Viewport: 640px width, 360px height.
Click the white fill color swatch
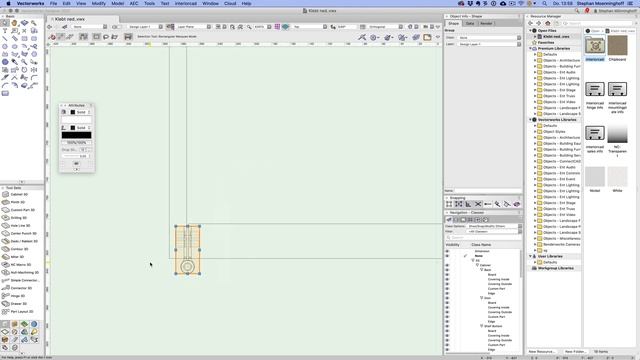pyautogui.click(x=76, y=120)
